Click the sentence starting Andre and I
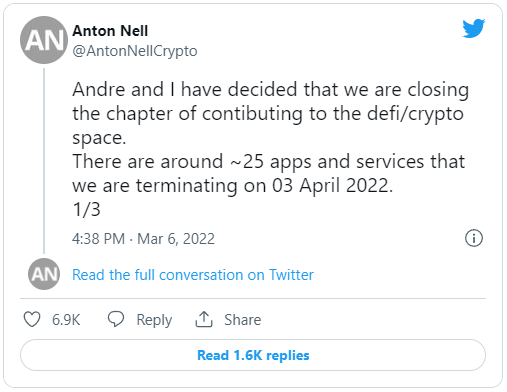This screenshot has height=392, width=507. pos(270,113)
